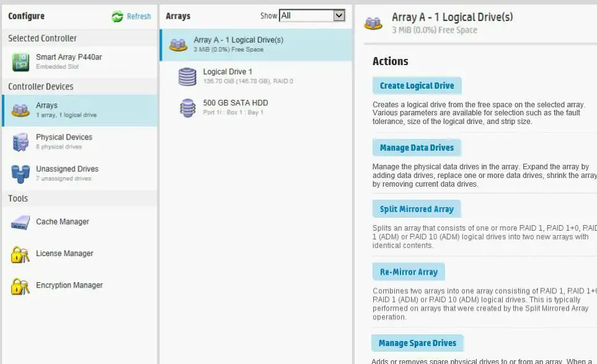Screen dimensions: 597x364
Task: Click the Logical Drive 1 disk stack icon
Action: point(187,77)
